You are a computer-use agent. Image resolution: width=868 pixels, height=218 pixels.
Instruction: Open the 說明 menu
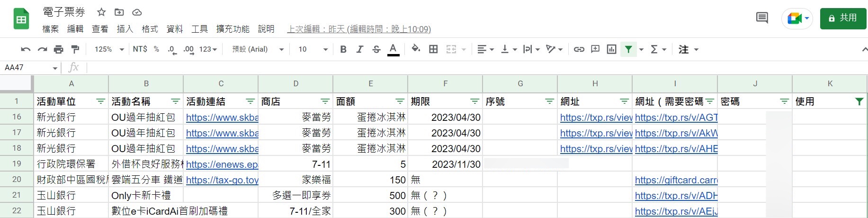pyautogui.click(x=266, y=29)
